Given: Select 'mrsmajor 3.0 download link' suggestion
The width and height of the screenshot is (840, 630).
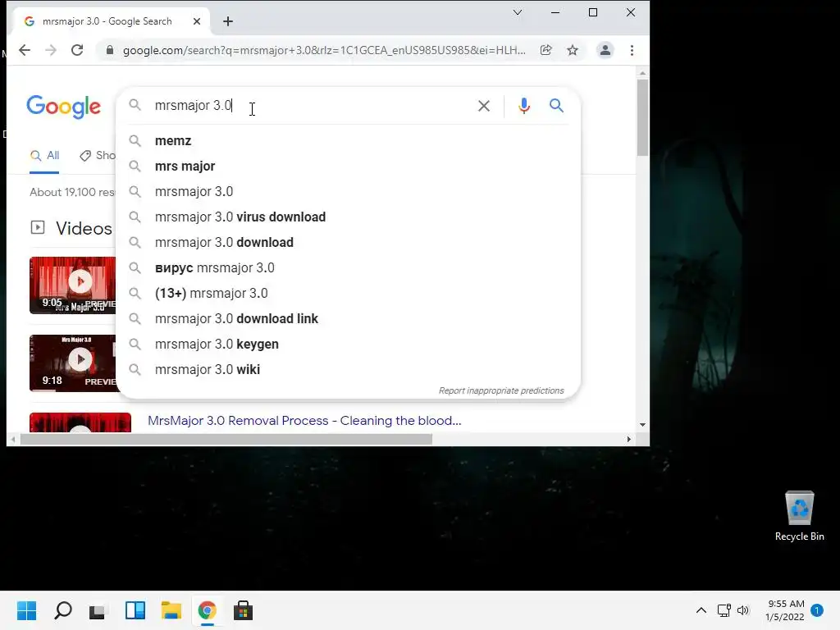Looking at the screenshot, I should 348,319.
